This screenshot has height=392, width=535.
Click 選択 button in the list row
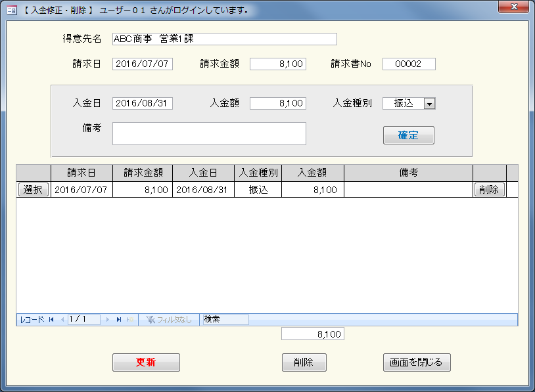pos(33,190)
